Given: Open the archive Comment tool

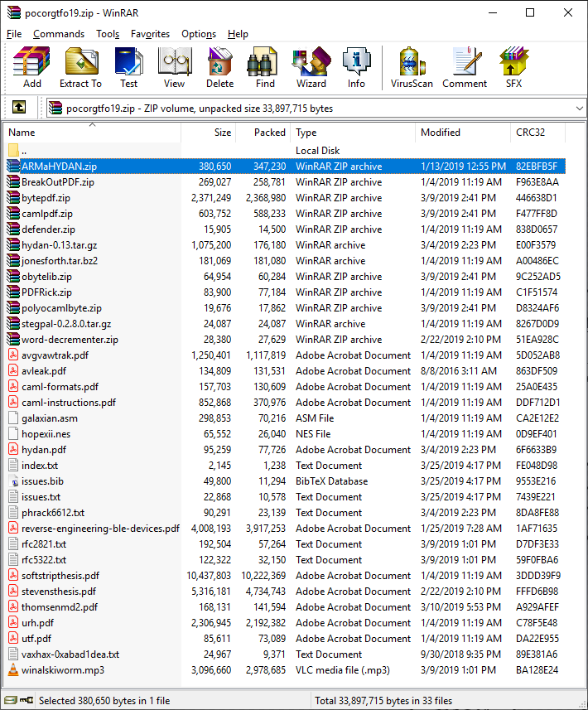Looking at the screenshot, I should click(465, 67).
